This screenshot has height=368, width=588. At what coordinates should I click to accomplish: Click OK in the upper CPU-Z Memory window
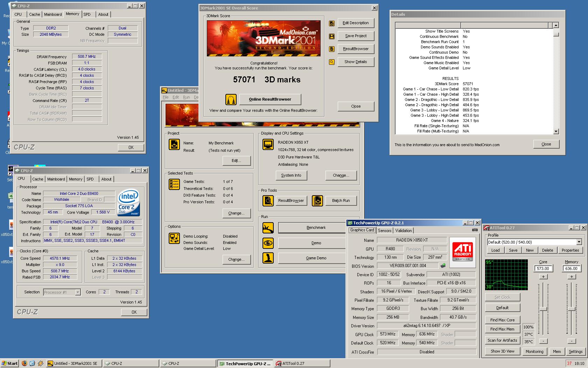coord(131,148)
